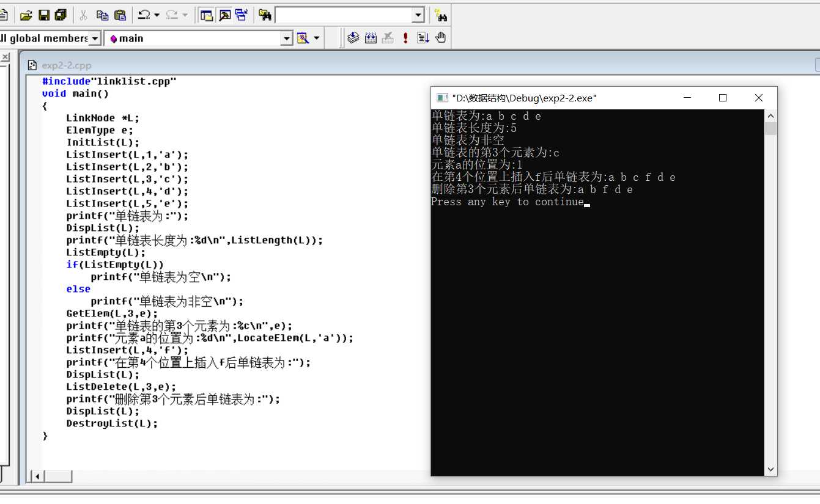Click the Search binoculars icon after the find box

pos(440,15)
